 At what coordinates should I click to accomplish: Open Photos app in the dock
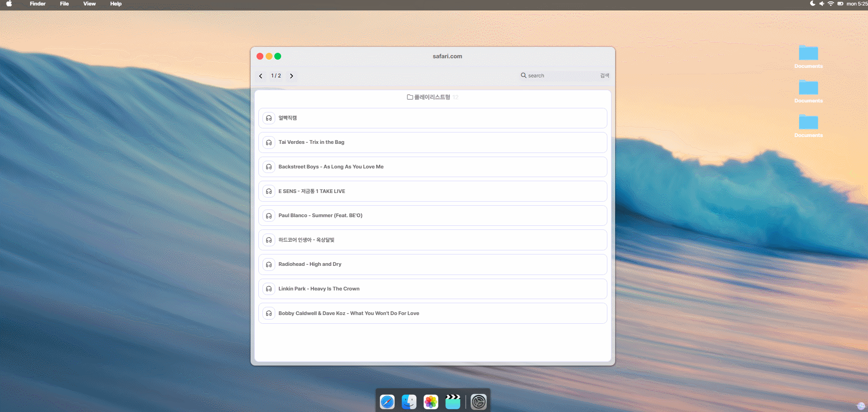[x=431, y=402]
